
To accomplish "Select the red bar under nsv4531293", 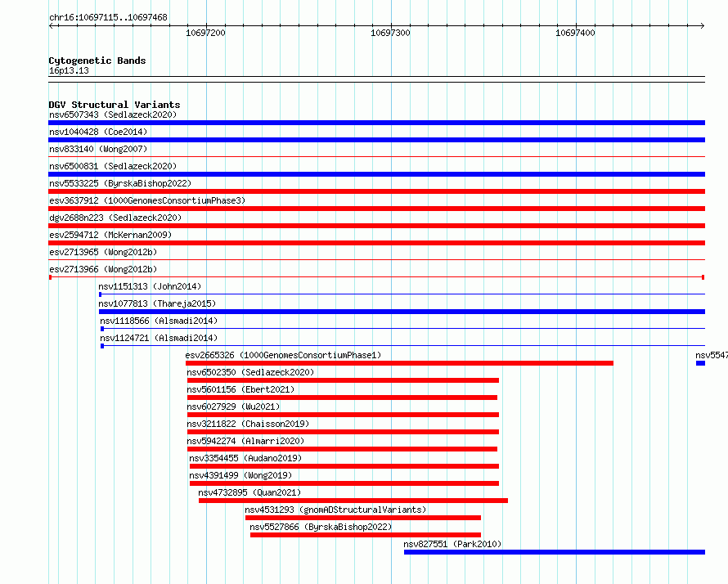I will coord(363,518).
